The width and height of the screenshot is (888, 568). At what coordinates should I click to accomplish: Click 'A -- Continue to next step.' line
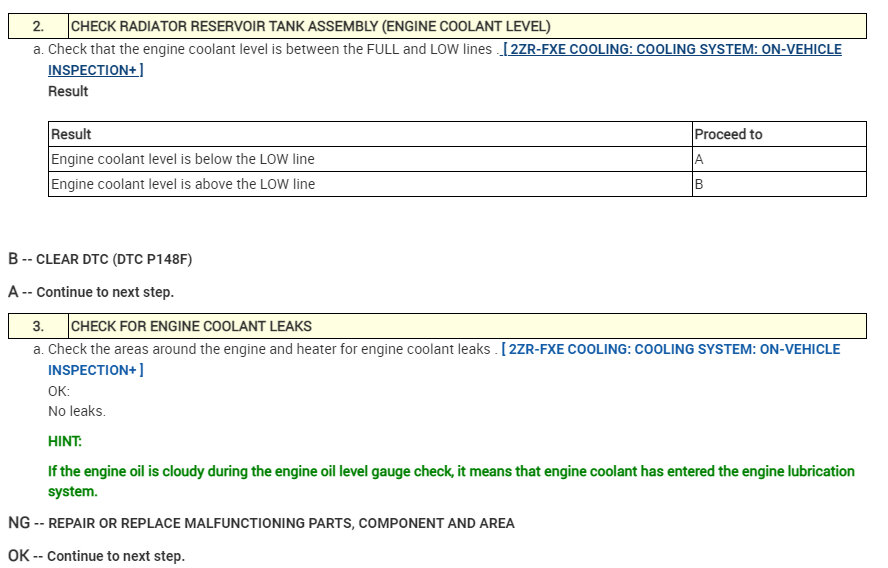91,292
